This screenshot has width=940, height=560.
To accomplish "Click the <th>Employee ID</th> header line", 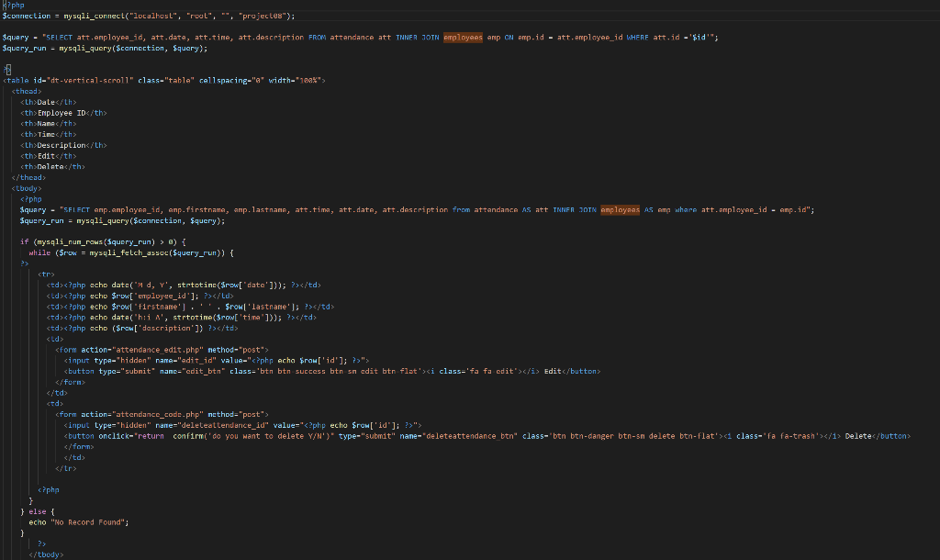I will tap(63, 113).
